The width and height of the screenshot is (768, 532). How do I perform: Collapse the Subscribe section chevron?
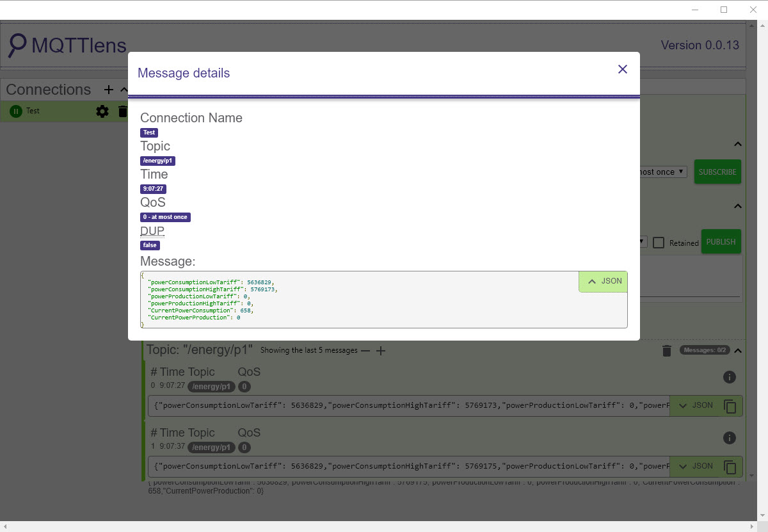737,144
